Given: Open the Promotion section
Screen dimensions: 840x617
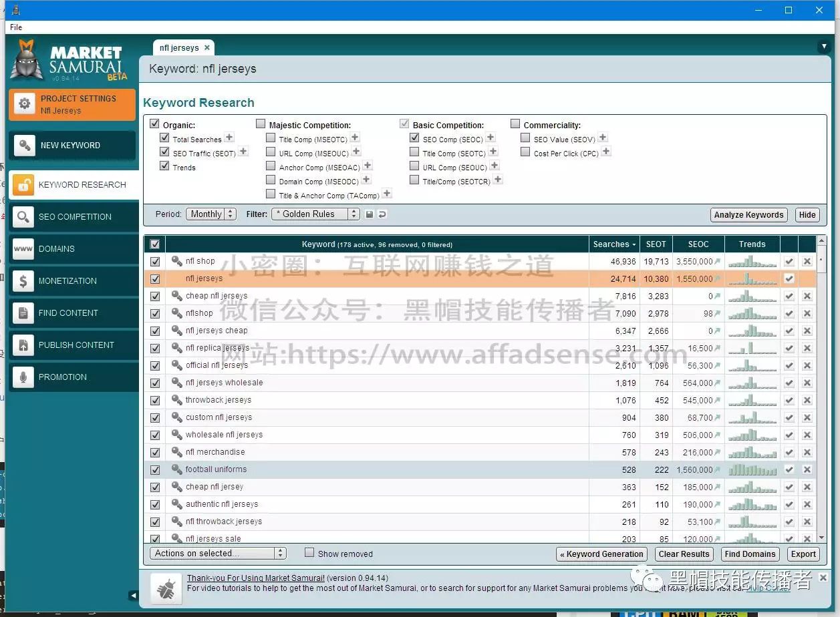Looking at the screenshot, I should pyautogui.click(x=74, y=377).
